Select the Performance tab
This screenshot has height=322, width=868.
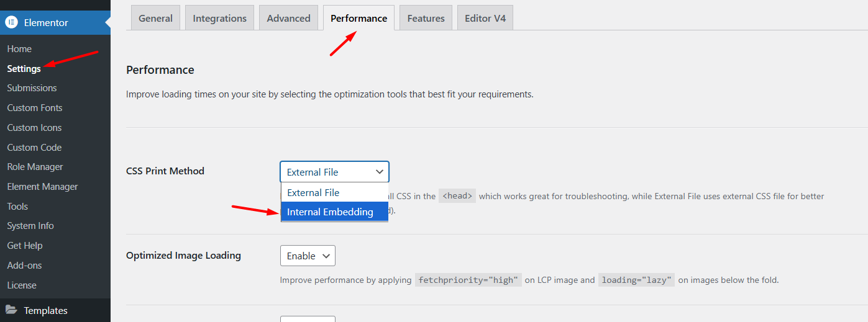point(359,18)
